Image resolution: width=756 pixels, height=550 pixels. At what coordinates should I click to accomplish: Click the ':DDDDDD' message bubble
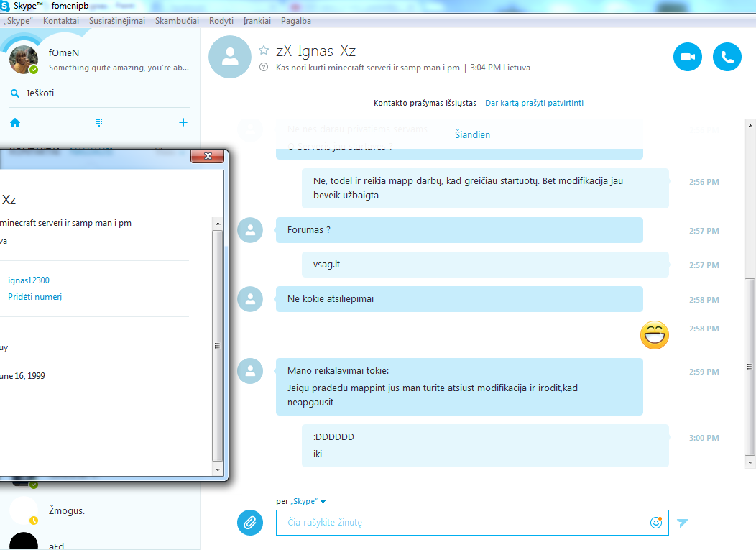485,446
